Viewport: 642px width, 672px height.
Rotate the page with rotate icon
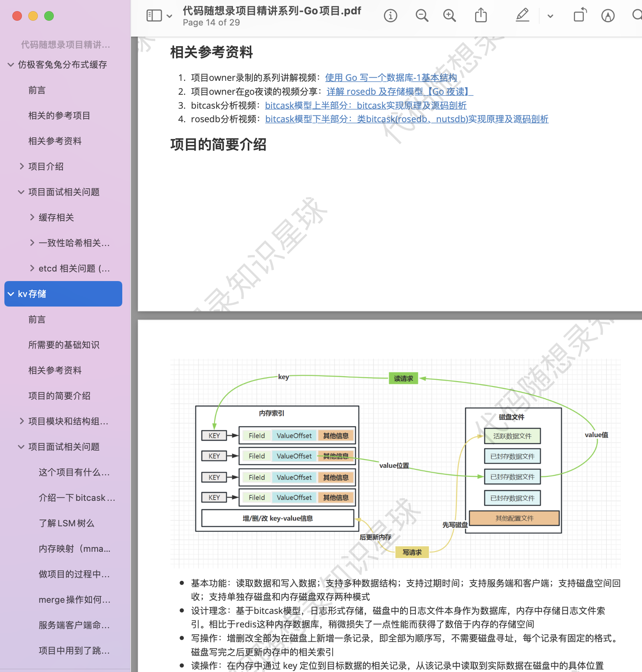tap(580, 15)
